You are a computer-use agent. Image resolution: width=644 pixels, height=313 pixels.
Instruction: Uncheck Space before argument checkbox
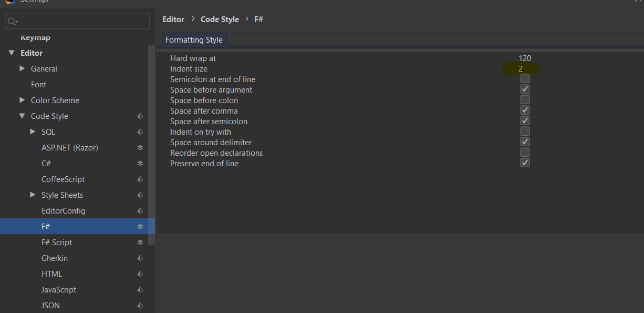525,89
